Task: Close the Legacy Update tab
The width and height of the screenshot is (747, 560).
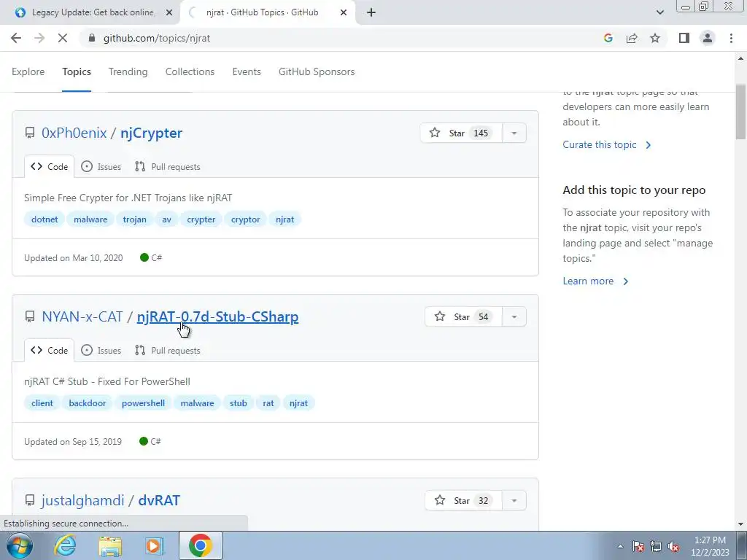Action: 169,13
